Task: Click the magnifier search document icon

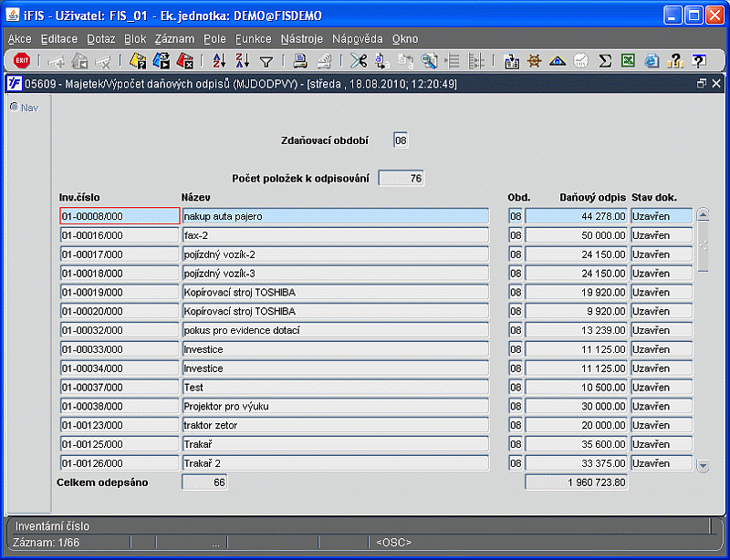Action: coord(429,60)
